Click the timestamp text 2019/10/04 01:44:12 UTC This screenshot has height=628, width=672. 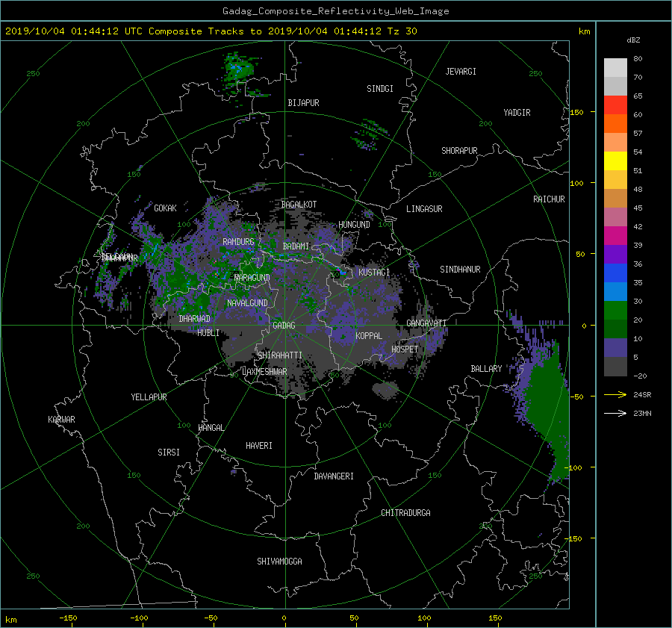coord(74,31)
